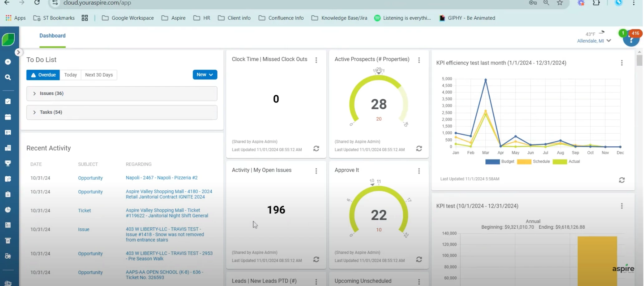Image resolution: width=644 pixels, height=286 pixels.
Task: Click the blue Budget legend swatch
Action: (x=493, y=162)
